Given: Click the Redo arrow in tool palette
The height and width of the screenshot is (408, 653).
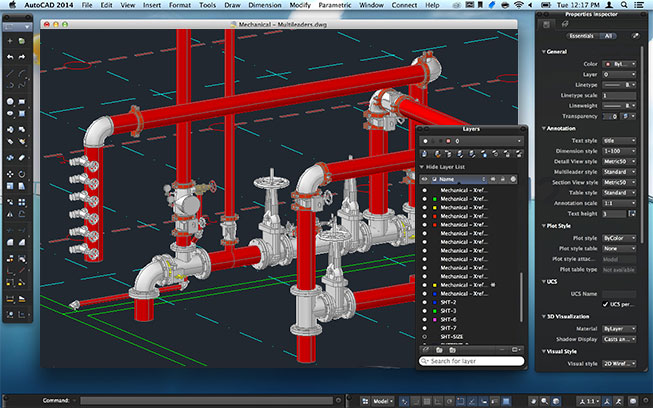Looking at the screenshot, I should (x=22, y=57).
